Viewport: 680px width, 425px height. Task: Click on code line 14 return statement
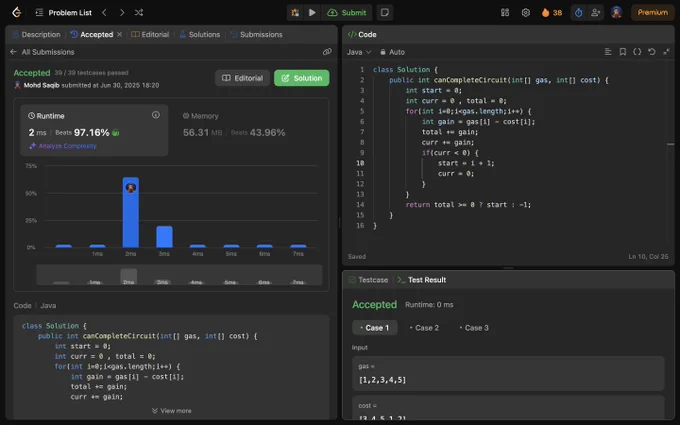(x=468, y=205)
